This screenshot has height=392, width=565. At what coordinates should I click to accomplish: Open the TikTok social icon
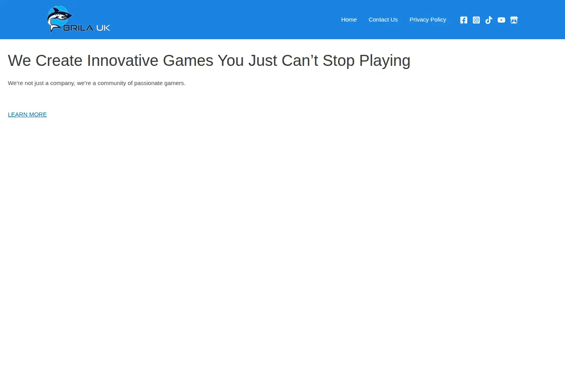pyautogui.click(x=489, y=20)
